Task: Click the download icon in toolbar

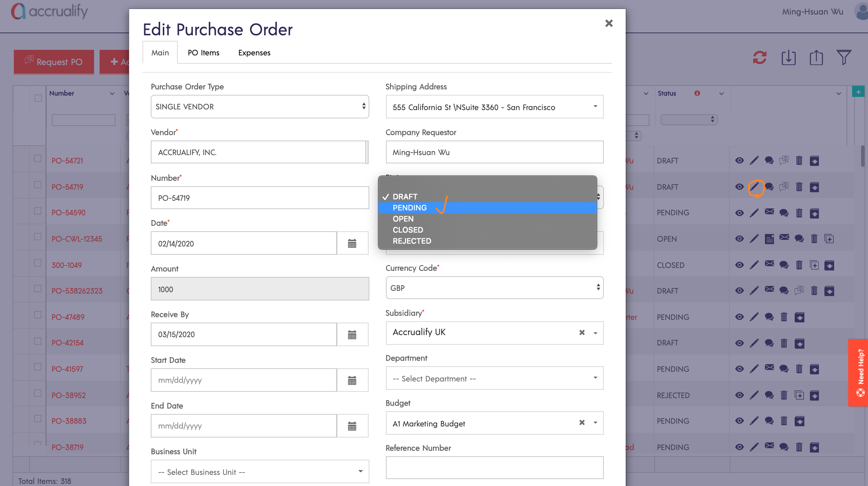Action: [x=788, y=57]
